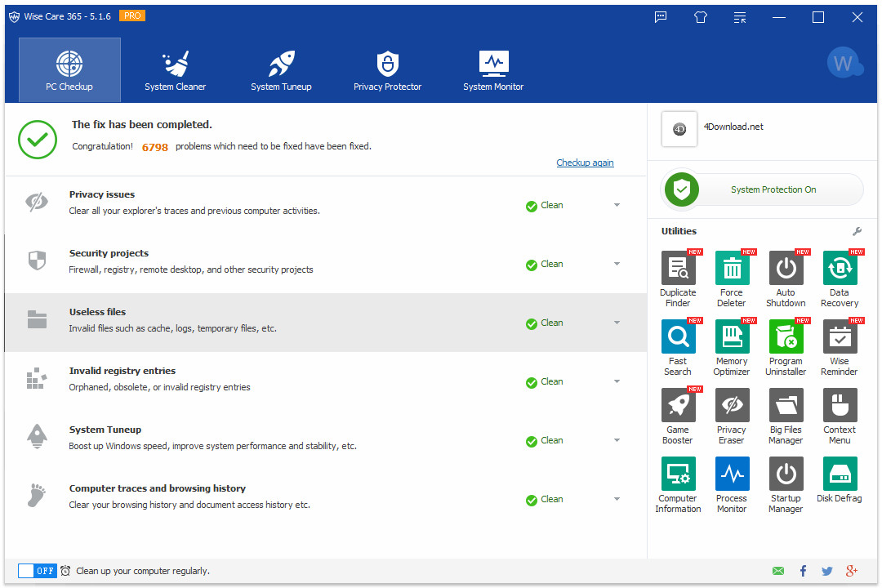This screenshot has height=588, width=882.
Task: Click the Utilities section title
Action: 679,231
